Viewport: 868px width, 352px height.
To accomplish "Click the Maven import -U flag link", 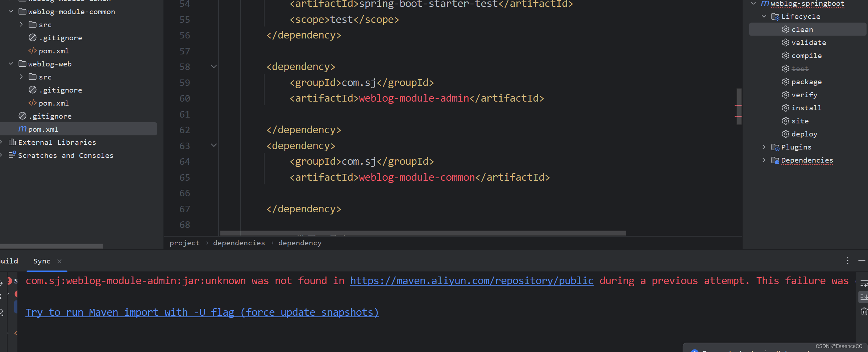I will coord(202,312).
